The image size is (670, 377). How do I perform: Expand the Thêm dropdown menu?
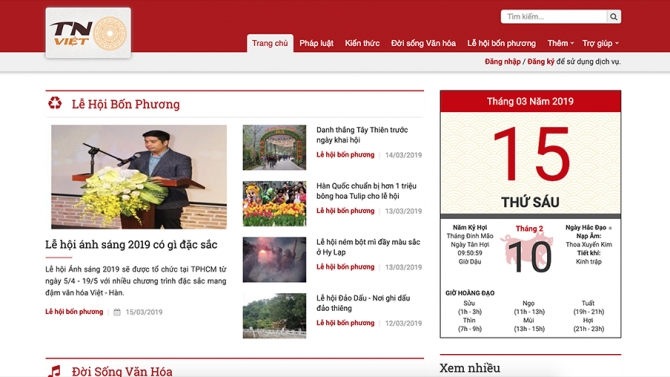pyautogui.click(x=561, y=43)
